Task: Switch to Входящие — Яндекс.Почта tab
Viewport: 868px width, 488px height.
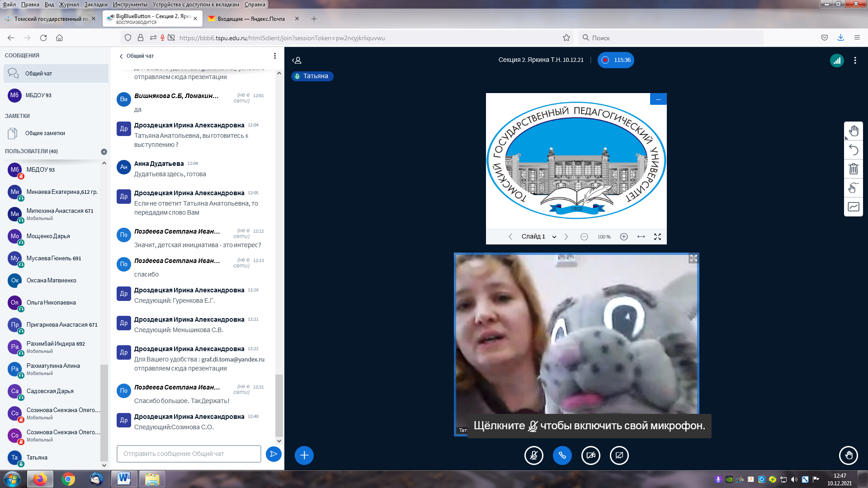Action: tap(253, 19)
